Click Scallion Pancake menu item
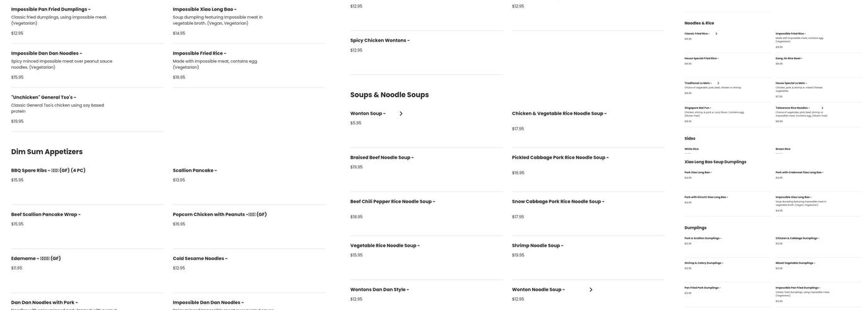The width and height of the screenshot is (868, 310). [195, 170]
